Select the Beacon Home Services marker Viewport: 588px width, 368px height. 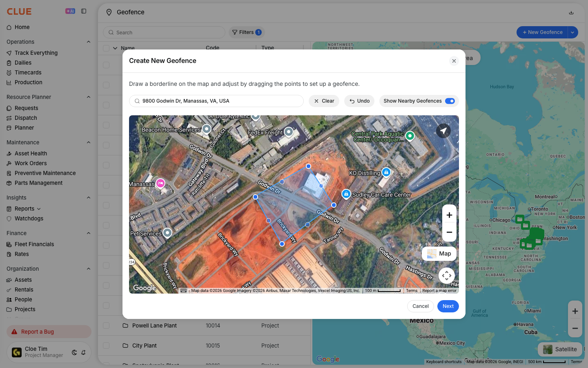[x=207, y=129]
